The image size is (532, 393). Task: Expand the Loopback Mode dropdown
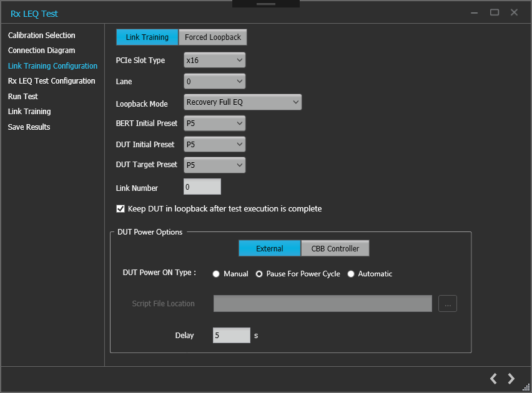point(242,102)
